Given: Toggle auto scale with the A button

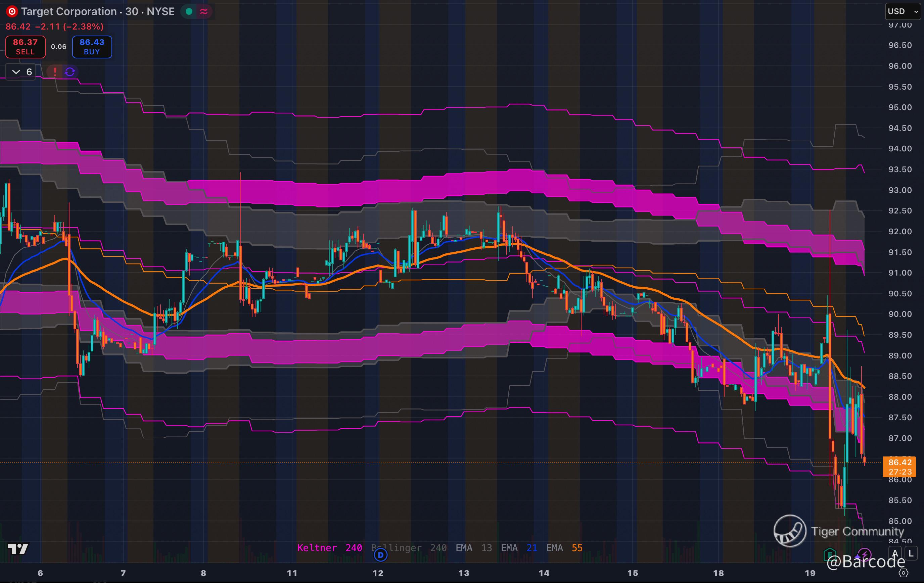Looking at the screenshot, I should click(x=895, y=553).
